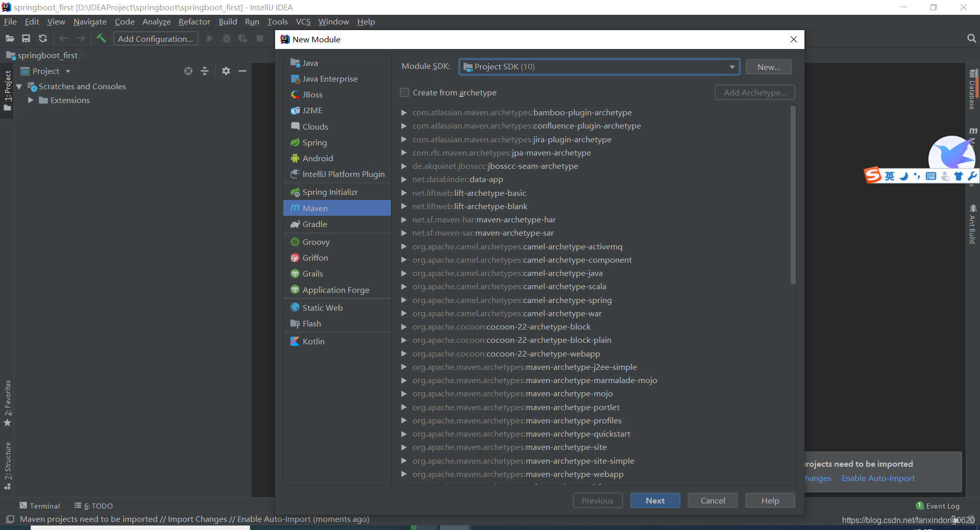Enable Create from archetype checkbox
This screenshot has width=980, height=530.
[405, 92]
